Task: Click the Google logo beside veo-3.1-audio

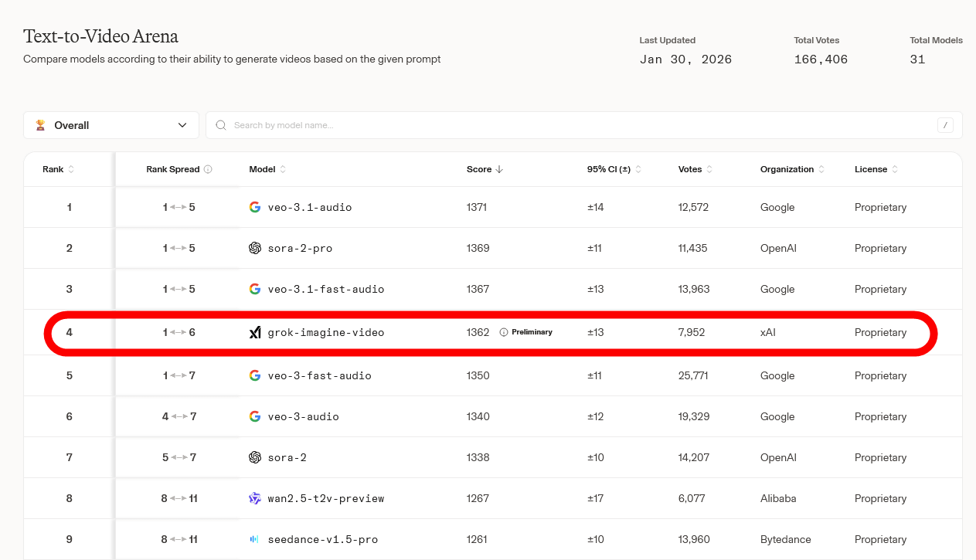Action: click(x=255, y=207)
